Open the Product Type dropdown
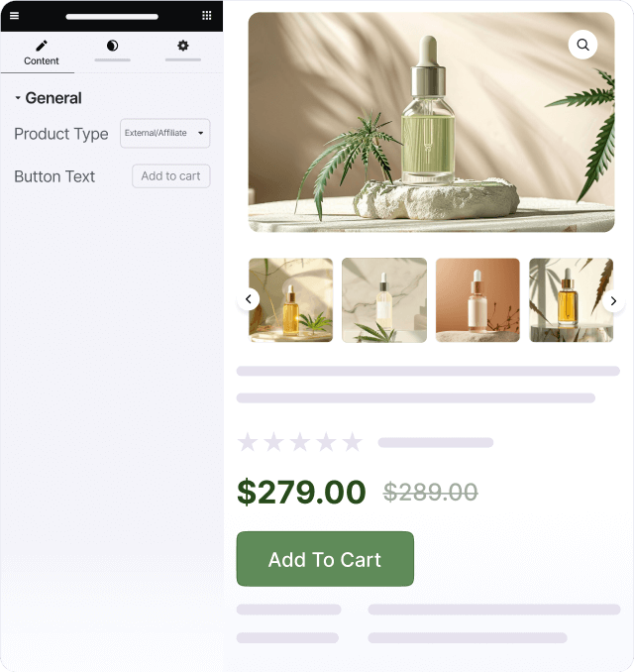Screen dimensions: 634x672 [164, 133]
